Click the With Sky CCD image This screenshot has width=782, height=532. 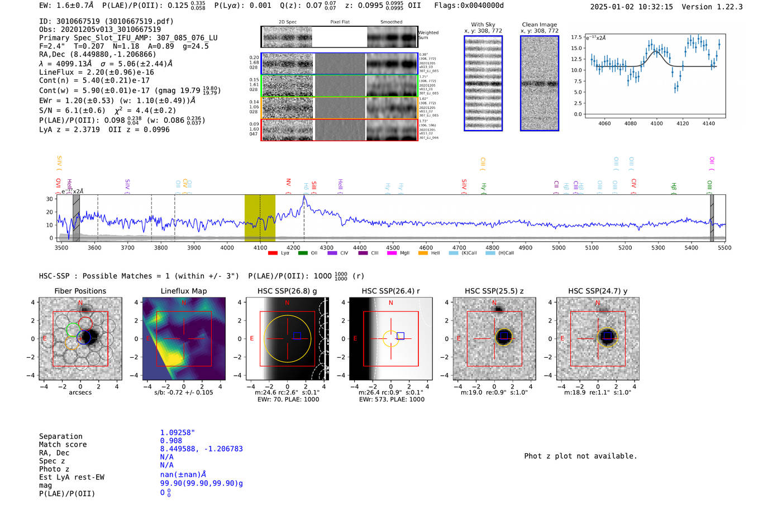(x=483, y=83)
